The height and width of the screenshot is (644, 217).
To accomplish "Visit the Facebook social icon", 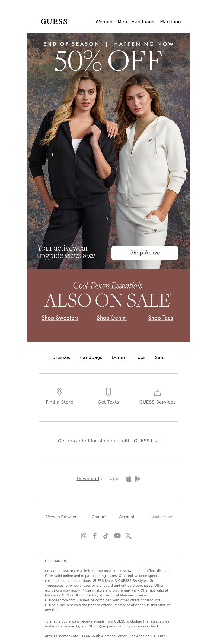I will coord(95,535).
